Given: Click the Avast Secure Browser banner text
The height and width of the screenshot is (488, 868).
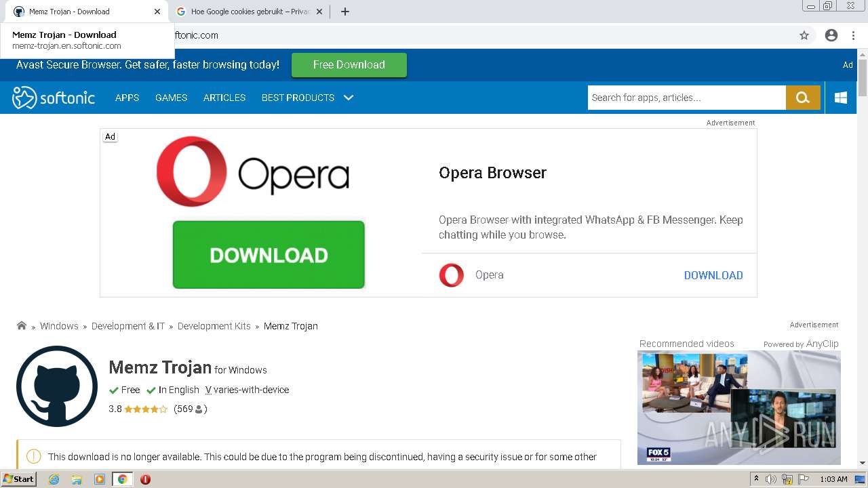Looking at the screenshot, I should [148, 65].
